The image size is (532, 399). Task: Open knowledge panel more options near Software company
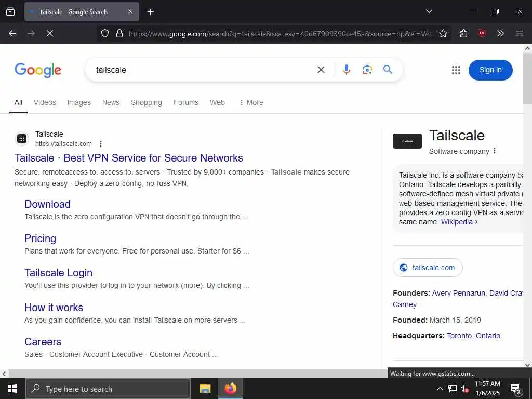coord(495,151)
